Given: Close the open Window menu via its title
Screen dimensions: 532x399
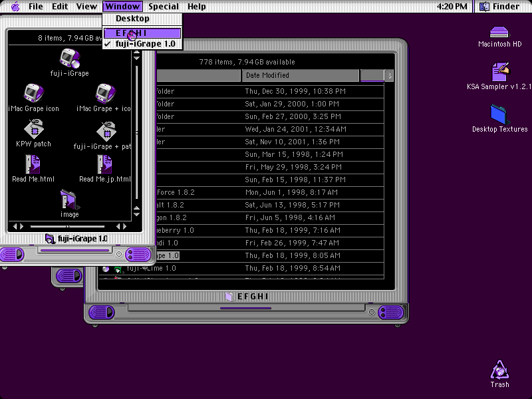Looking at the screenshot, I should pyautogui.click(x=122, y=7).
